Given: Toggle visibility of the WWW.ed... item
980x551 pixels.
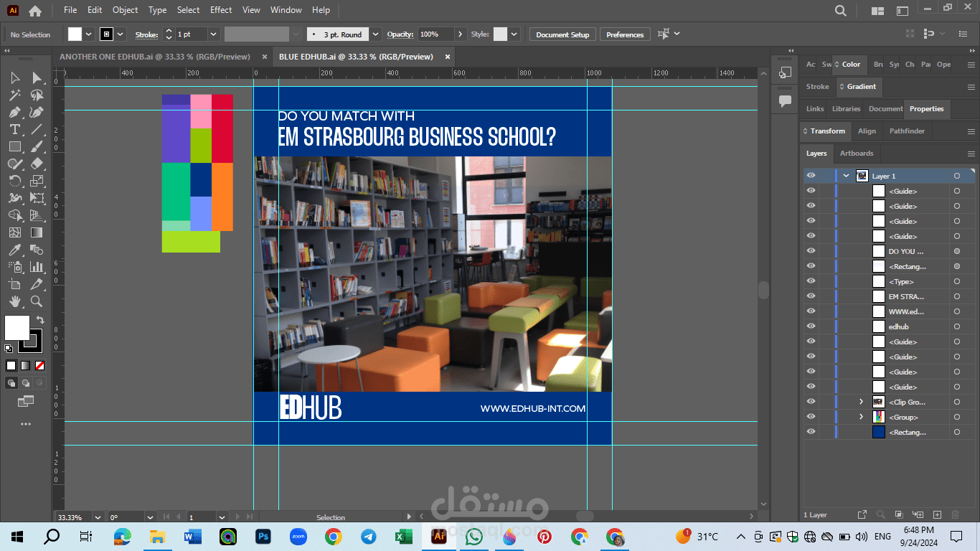Looking at the screenshot, I should click(x=811, y=311).
